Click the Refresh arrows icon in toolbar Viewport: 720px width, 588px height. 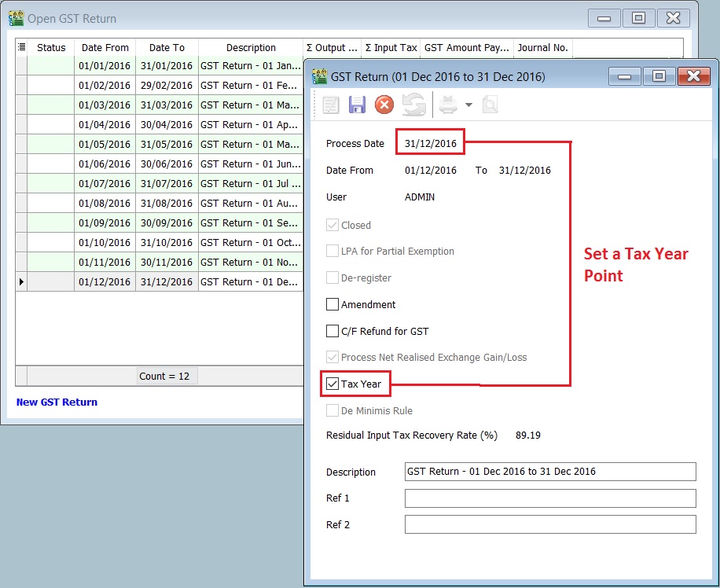click(x=413, y=105)
